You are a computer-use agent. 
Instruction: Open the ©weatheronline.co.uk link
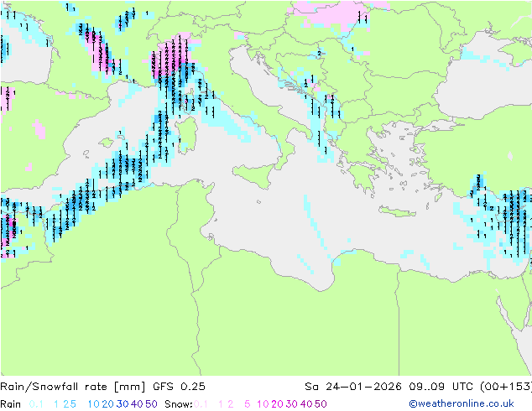462,404
